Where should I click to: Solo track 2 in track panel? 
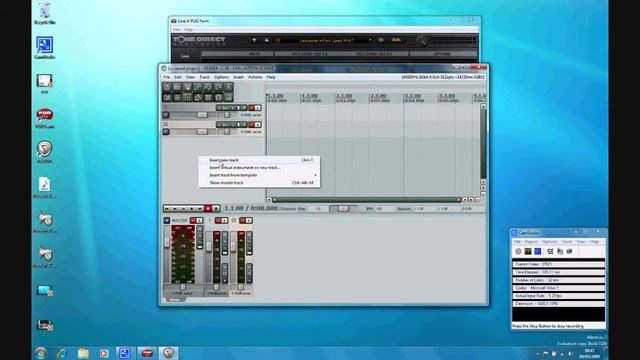[x=258, y=124]
